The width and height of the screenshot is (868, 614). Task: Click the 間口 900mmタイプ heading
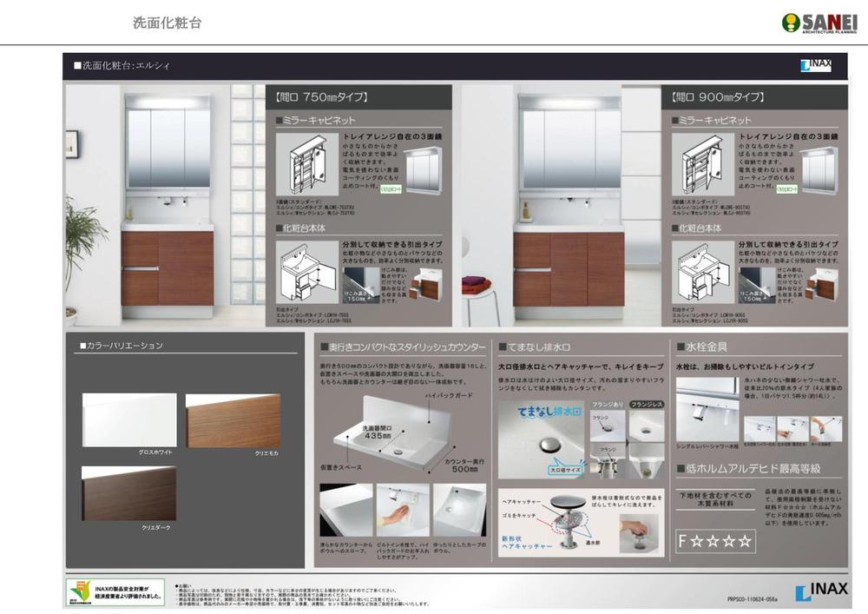click(718, 97)
